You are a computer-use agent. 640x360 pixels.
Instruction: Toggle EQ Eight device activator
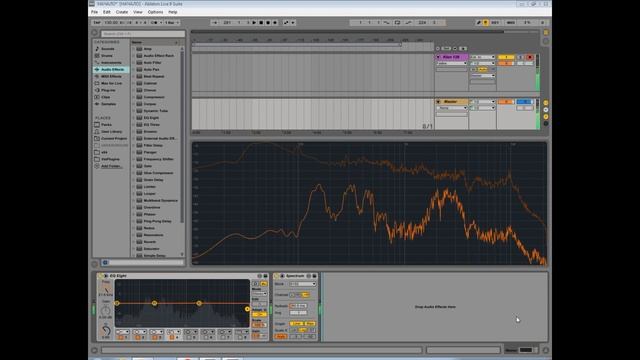tap(101, 276)
